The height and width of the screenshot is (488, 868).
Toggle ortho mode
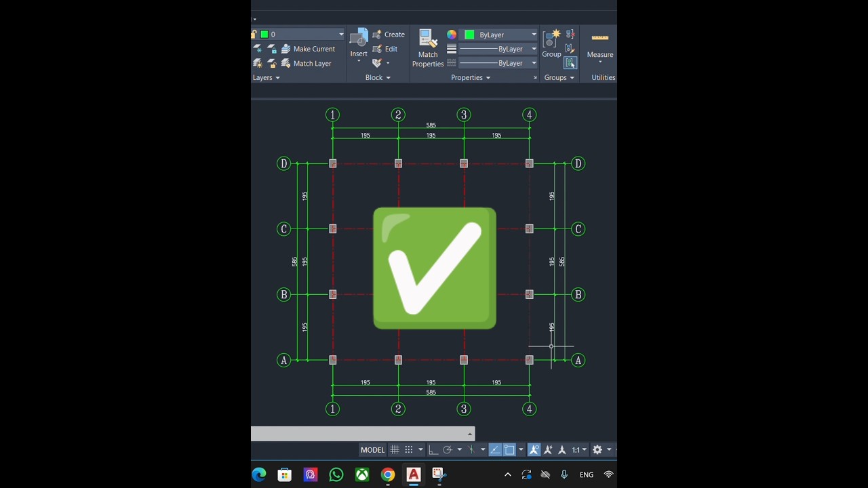(433, 449)
